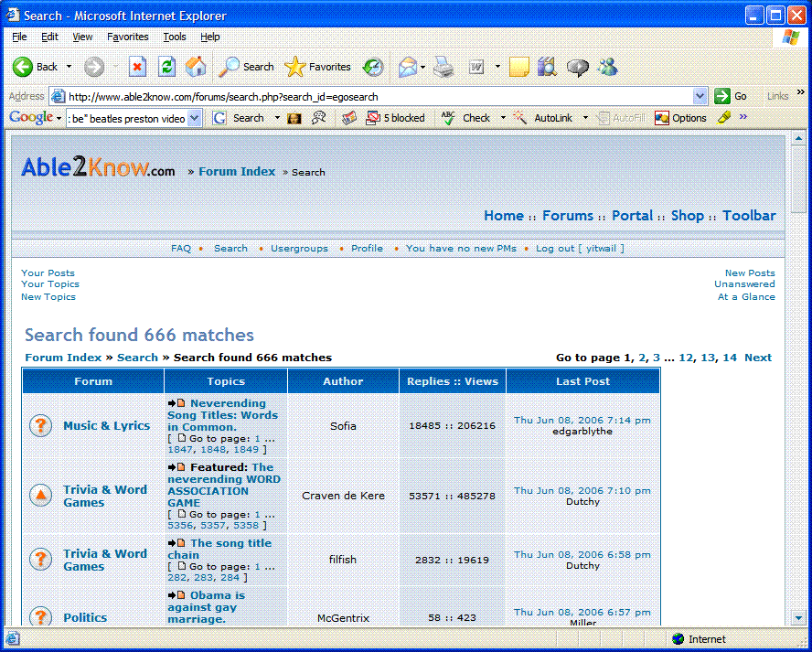Open the Google search box dropdown
The image size is (812, 652).
(x=194, y=119)
